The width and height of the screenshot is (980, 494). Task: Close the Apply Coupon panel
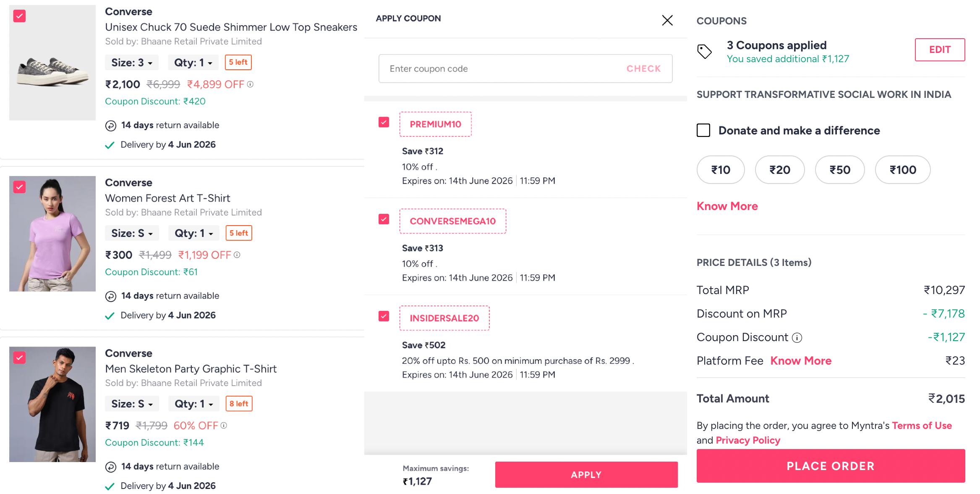(667, 20)
